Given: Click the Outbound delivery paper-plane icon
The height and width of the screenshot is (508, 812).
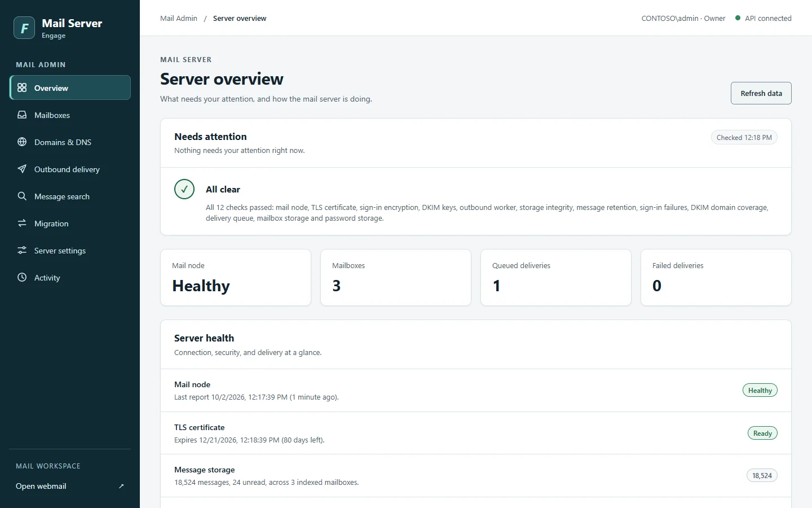Looking at the screenshot, I should coord(22,169).
